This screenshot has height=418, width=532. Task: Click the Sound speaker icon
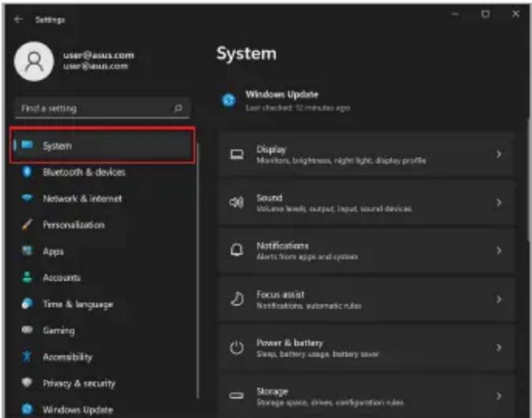click(237, 203)
